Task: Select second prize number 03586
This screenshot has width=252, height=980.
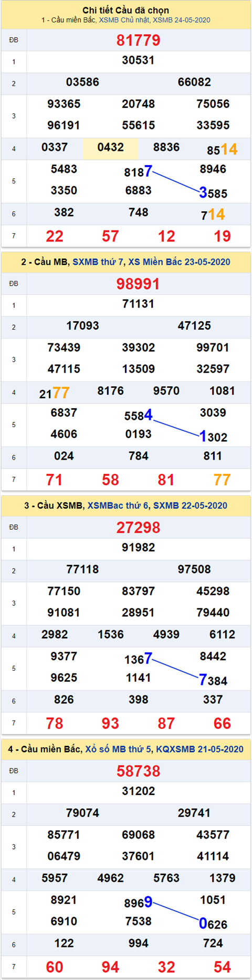Action: coord(82,82)
